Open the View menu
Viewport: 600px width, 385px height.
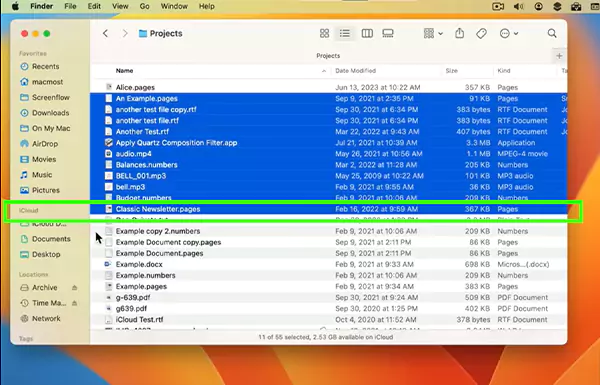coord(120,7)
